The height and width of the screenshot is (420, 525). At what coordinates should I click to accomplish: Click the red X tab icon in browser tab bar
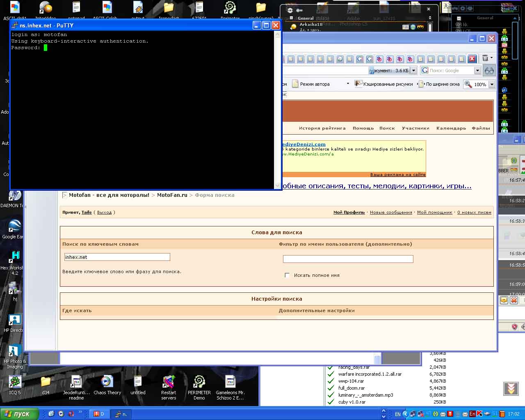tap(472, 59)
